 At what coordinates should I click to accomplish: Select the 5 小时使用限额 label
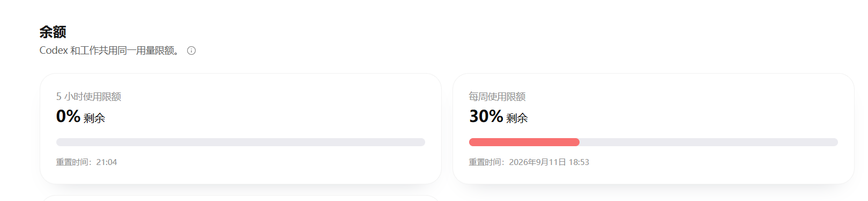(88, 97)
